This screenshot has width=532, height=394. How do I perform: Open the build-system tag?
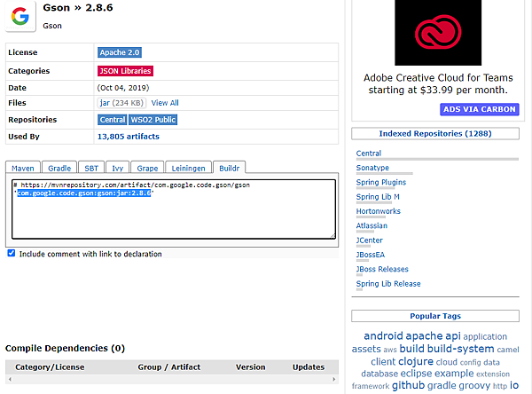coord(461,349)
